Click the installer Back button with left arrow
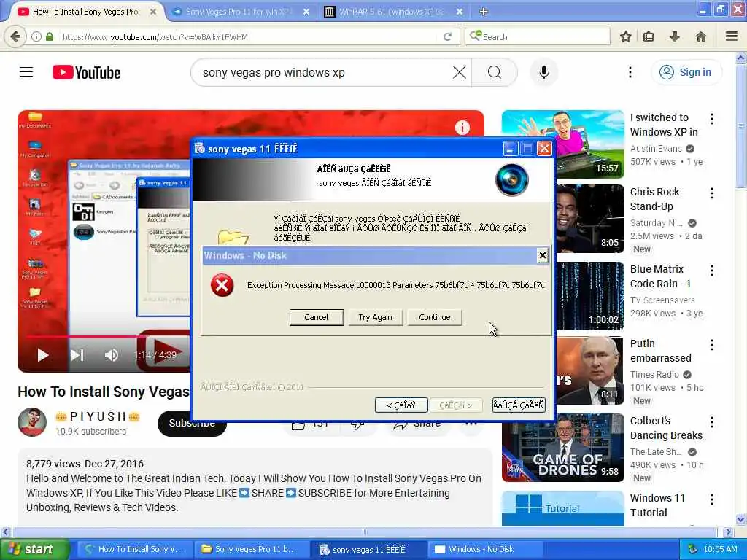This screenshot has width=747, height=560. point(401,405)
